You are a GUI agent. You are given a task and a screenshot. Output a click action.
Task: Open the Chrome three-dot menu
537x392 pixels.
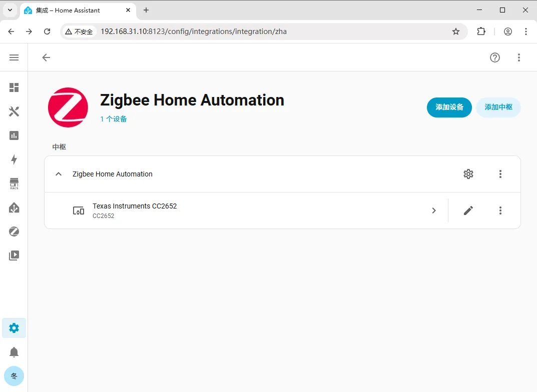tap(525, 31)
